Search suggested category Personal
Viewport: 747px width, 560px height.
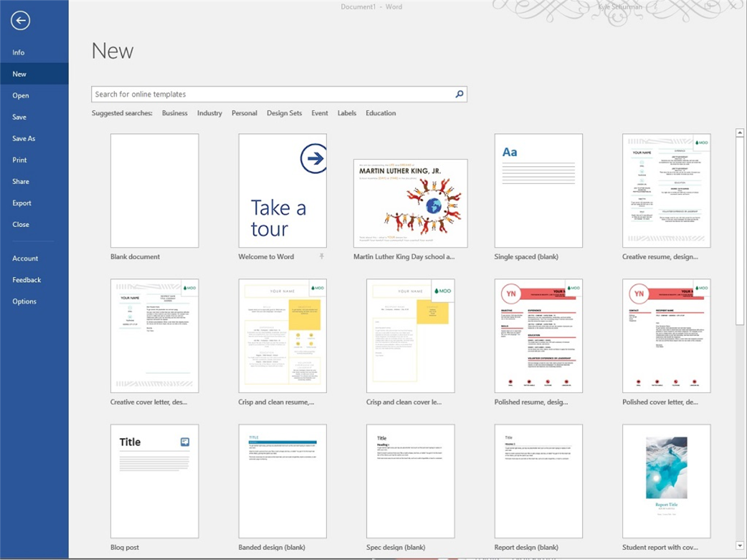tap(245, 113)
